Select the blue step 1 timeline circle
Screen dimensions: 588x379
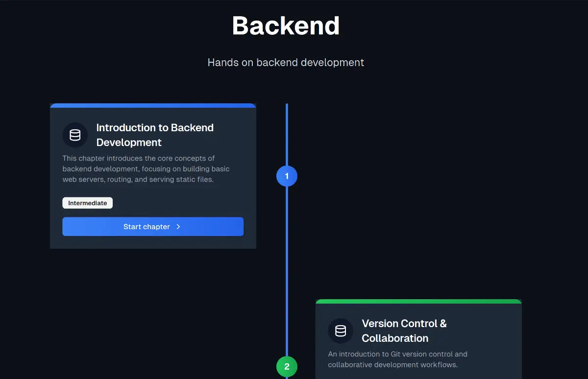point(287,176)
